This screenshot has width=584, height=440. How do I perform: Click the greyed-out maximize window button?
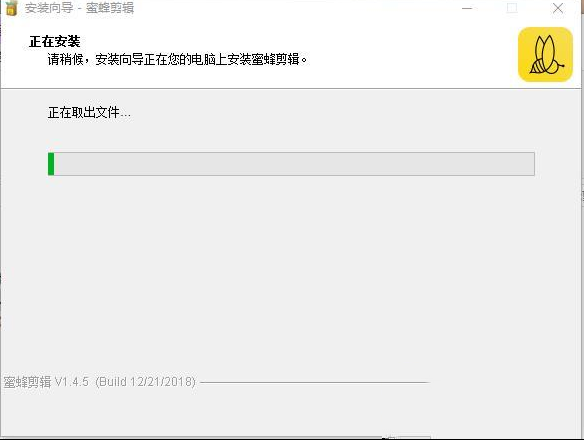click(512, 8)
